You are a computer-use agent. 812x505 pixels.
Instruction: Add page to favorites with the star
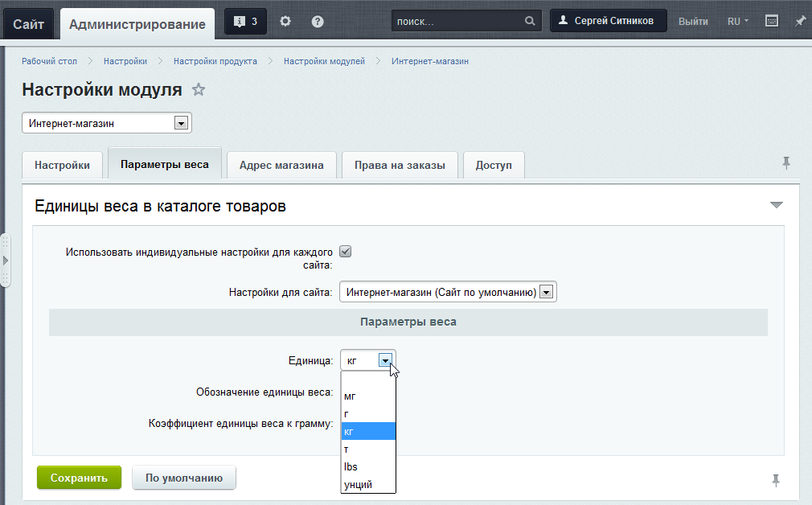[x=199, y=89]
